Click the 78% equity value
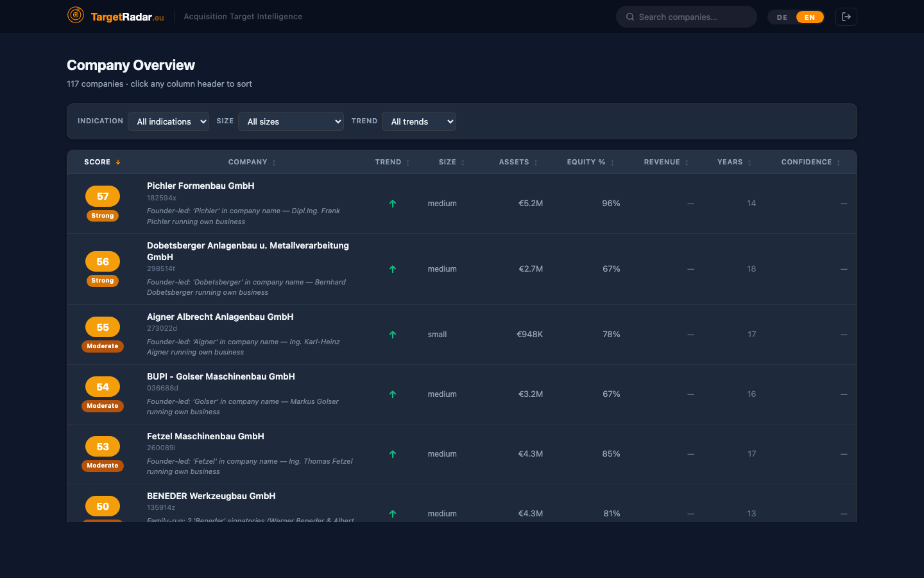Viewport: 924px width, 578px height. 612,335
